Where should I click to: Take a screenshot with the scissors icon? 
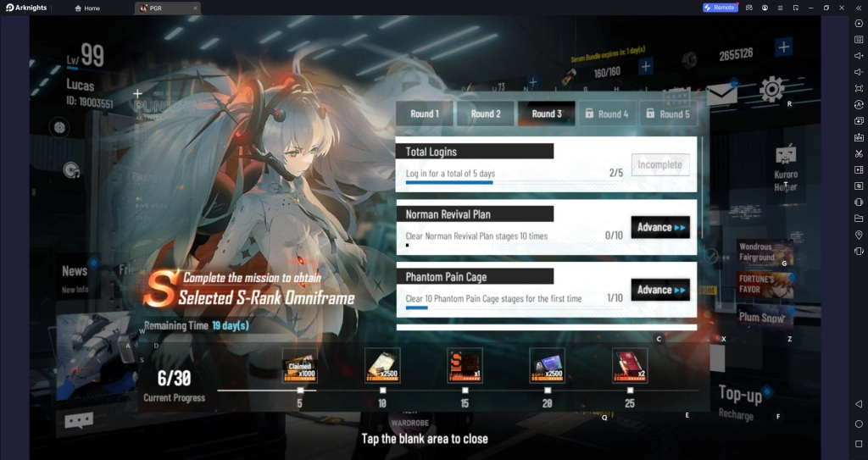tap(859, 153)
